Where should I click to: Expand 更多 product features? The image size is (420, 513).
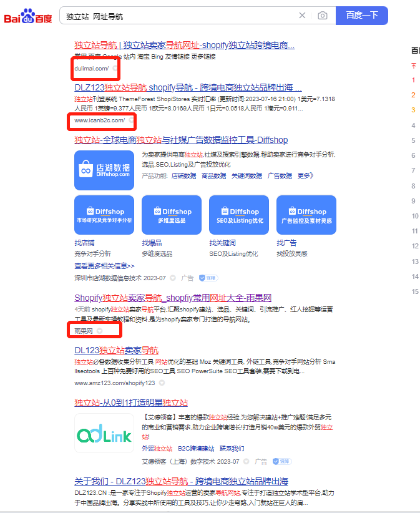coord(306,176)
